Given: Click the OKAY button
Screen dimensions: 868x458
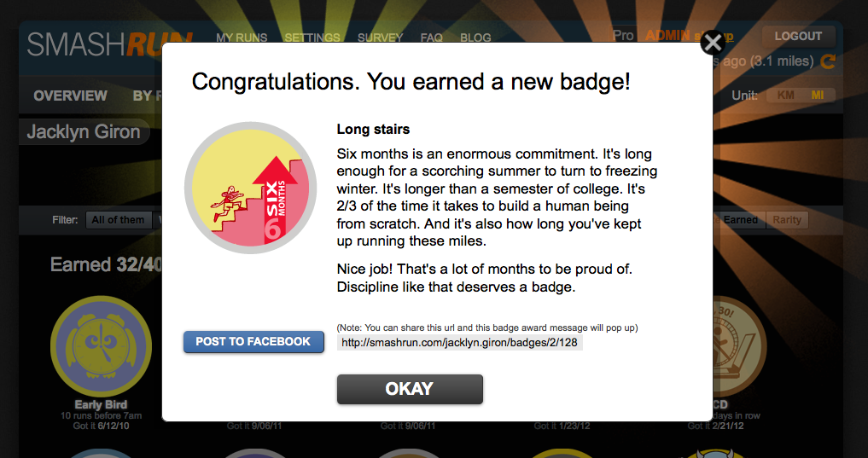Looking at the screenshot, I should click(410, 389).
